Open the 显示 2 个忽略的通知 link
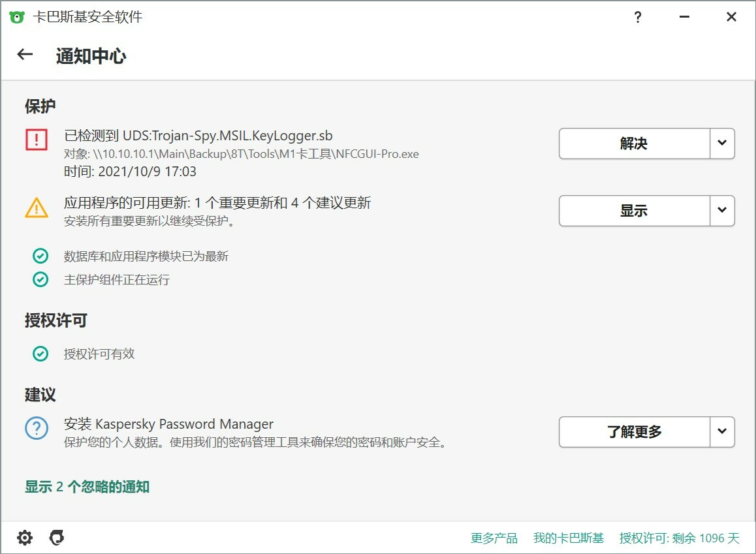Viewport: 756px width, 554px height. coord(87,487)
